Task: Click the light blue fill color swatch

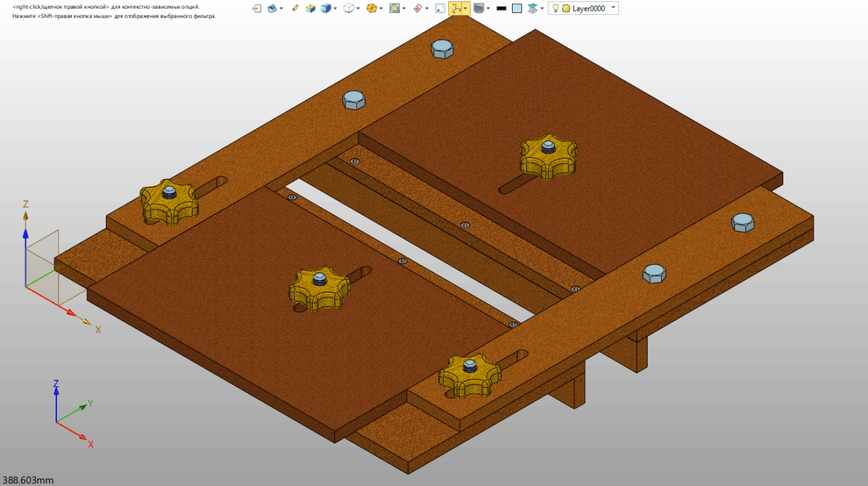Action: pyautogui.click(x=517, y=8)
